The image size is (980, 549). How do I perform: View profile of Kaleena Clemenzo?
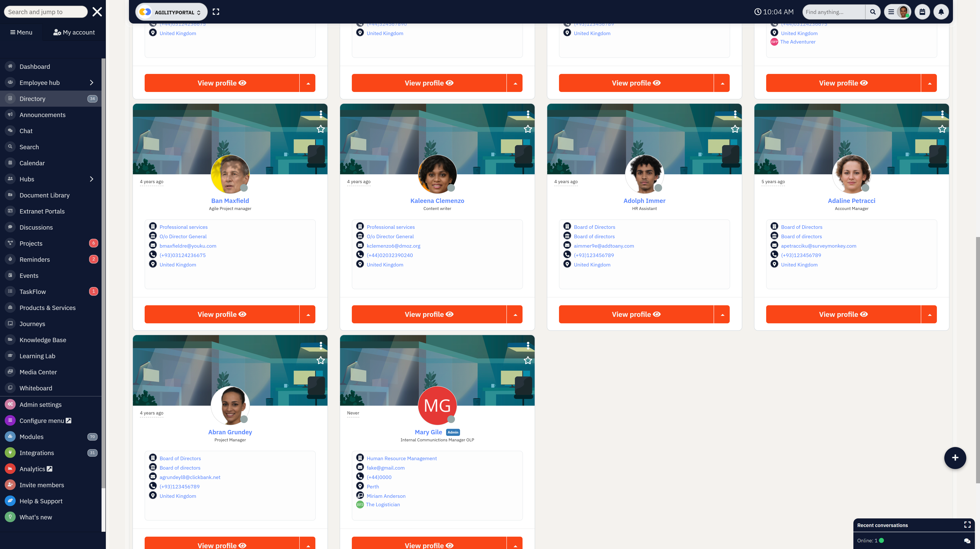pyautogui.click(x=429, y=314)
